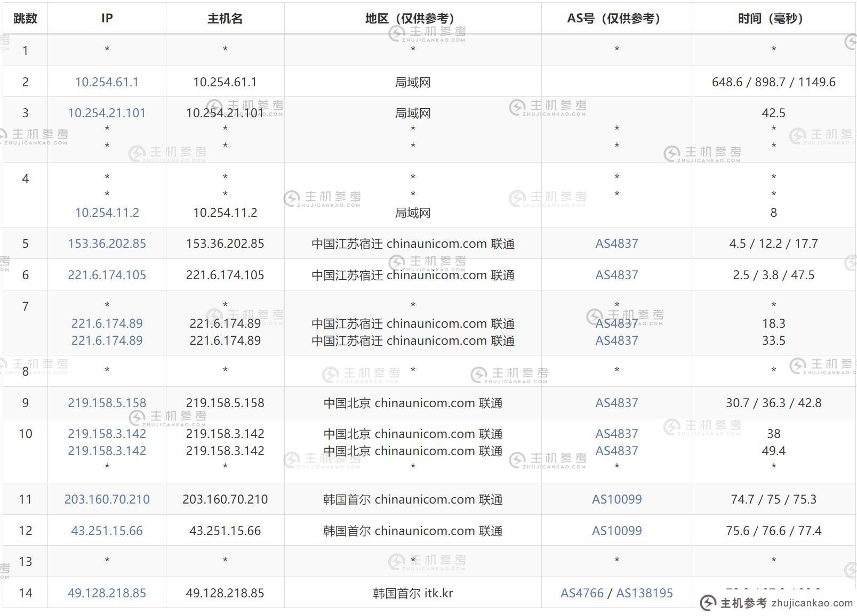Open IP link 49.128.218.85
The image size is (857, 616).
[107, 593]
